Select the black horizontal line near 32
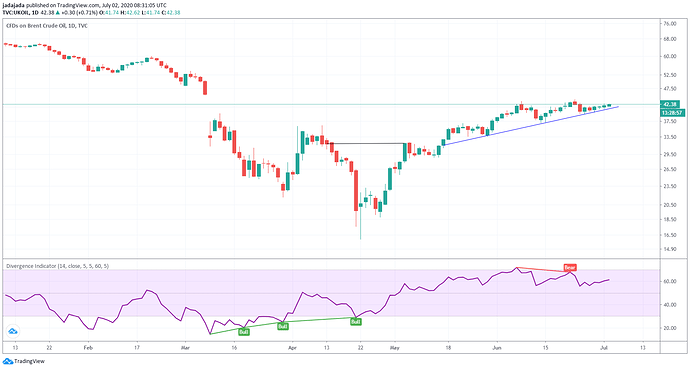 point(368,144)
